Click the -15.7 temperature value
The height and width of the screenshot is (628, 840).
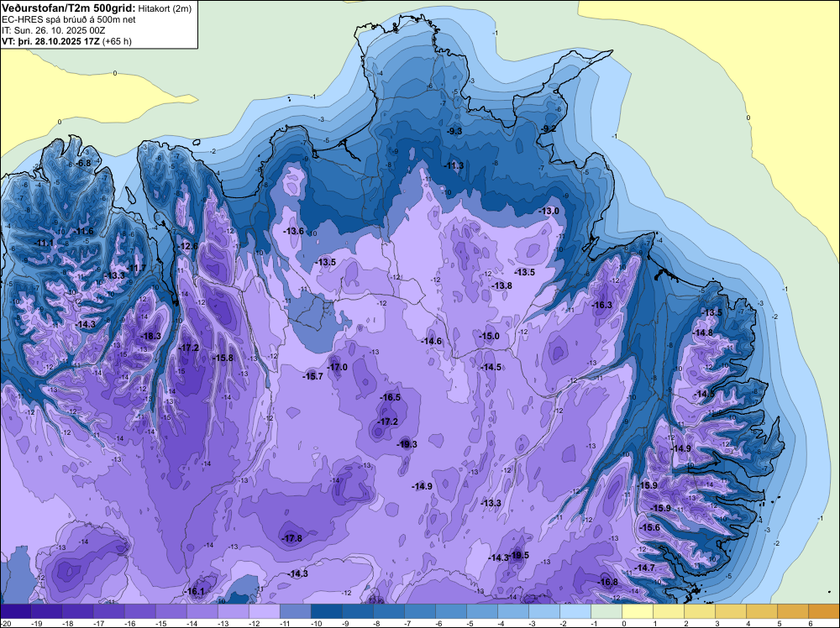(x=312, y=376)
